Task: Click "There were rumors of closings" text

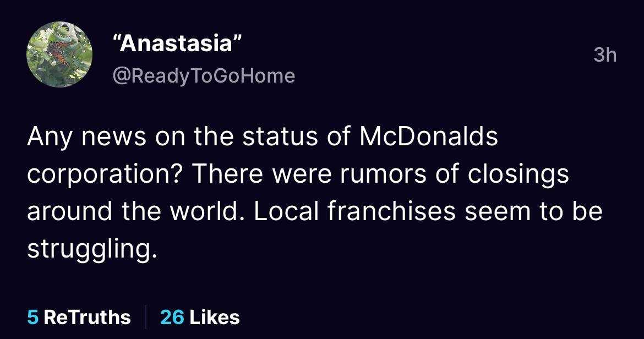Action: coord(380,175)
